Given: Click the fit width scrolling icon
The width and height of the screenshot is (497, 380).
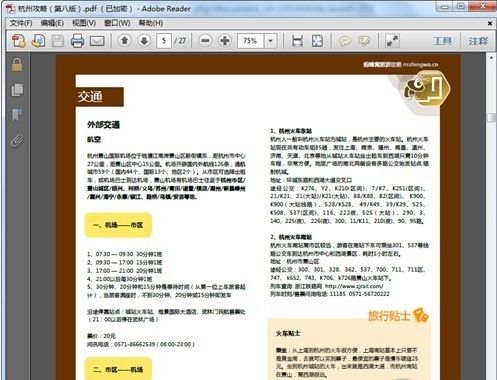Looking at the screenshot, I should [x=297, y=41].
